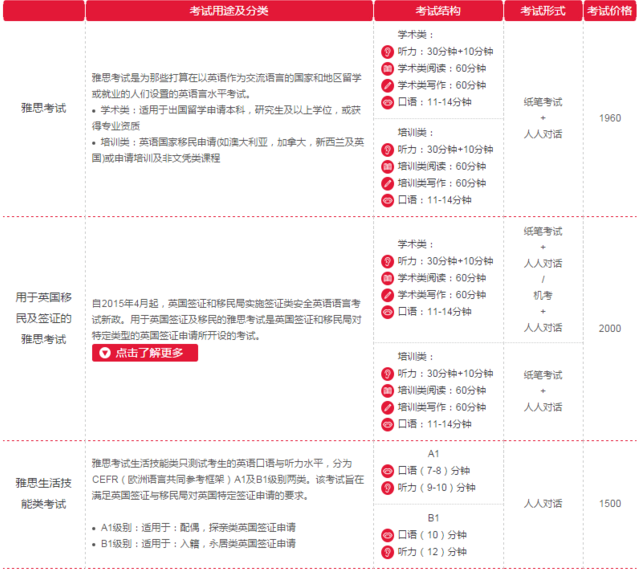The width and height of the screenshot is (643, 575).
Task: Click the bullet starting 学术类：适用于出国留学
Action: coord(226,118)
